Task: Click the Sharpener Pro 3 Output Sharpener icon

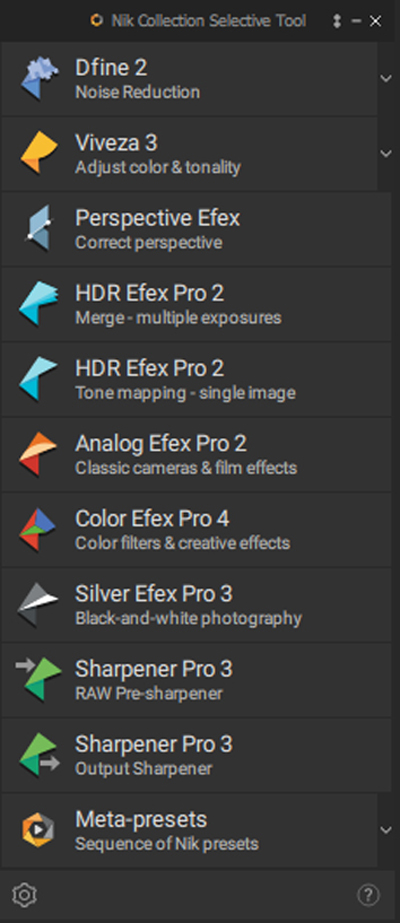Action: point(39,755)
